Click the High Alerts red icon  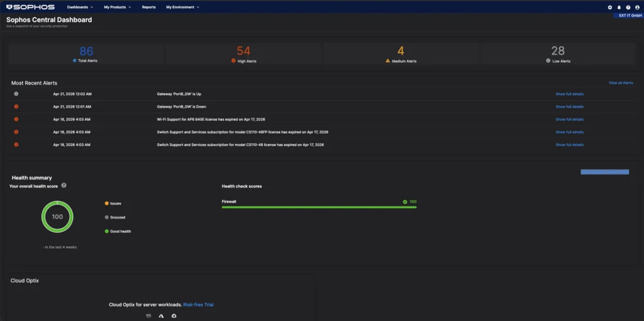tap(233, 60)
